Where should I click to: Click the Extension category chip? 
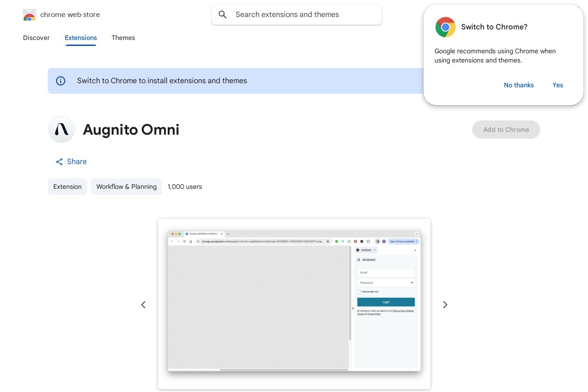(x=68, y=187)
